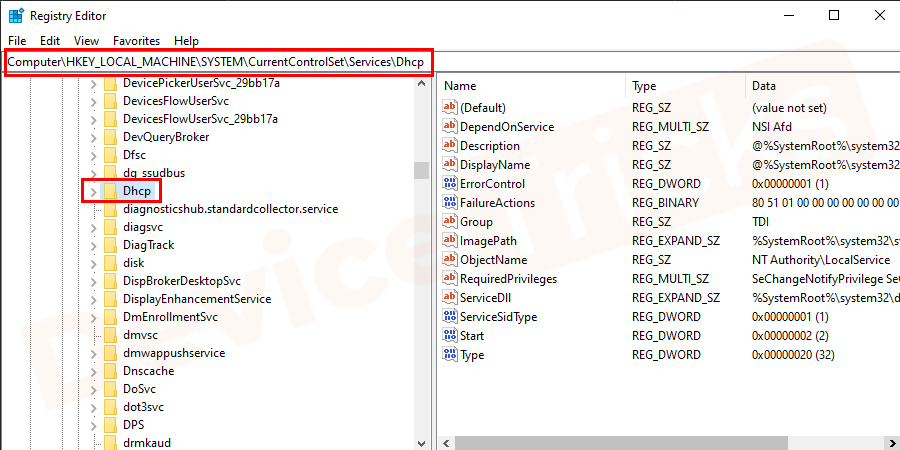
Task: Open the Help menu
Action: (186, 41)
